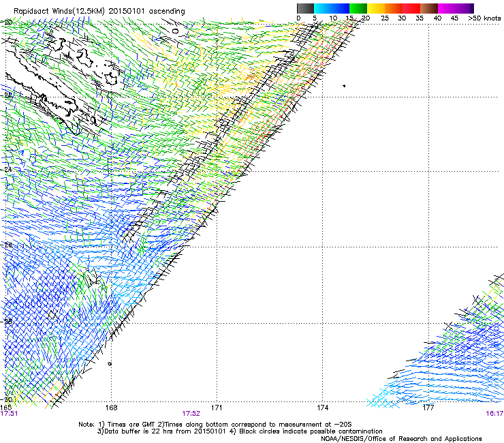Viewport: 504px width, 443px height.
Task: Click the '45' legend scale number
Action: [x=454, y=18]
